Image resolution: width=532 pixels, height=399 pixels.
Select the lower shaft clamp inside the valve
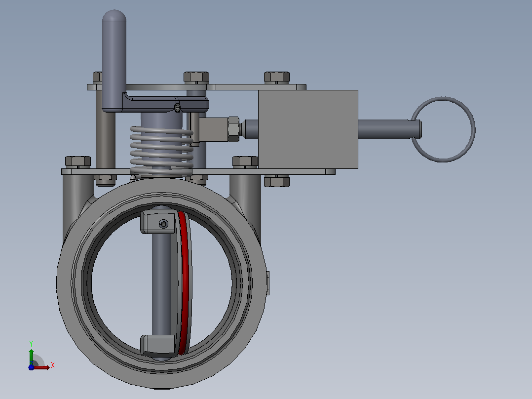tap(158, 345)
